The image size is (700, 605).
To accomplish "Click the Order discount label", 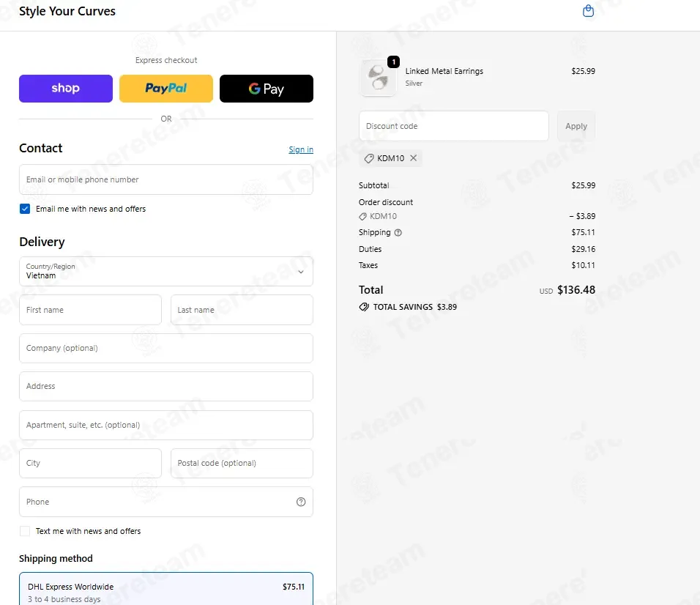I will click(x=386, y=202).
